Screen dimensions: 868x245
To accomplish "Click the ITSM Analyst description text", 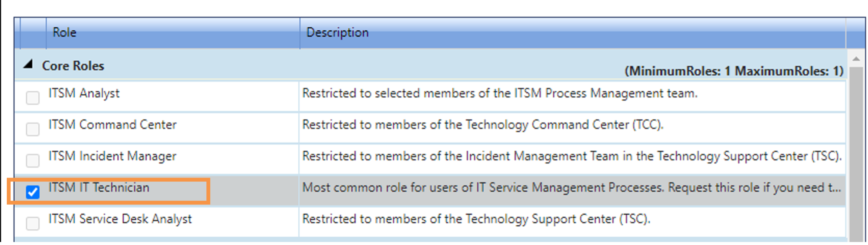I will 500,93.
